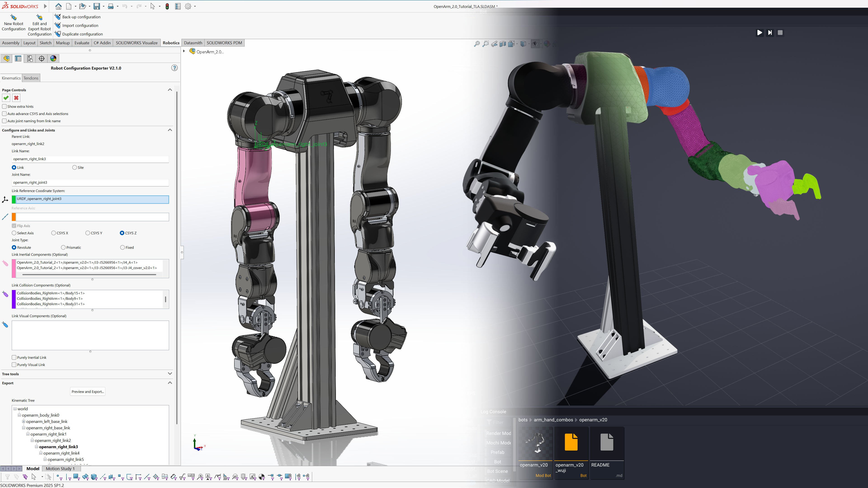Collapse the world tree node
The width and height of the screenshot is (868, 488).
pos(15,409)
